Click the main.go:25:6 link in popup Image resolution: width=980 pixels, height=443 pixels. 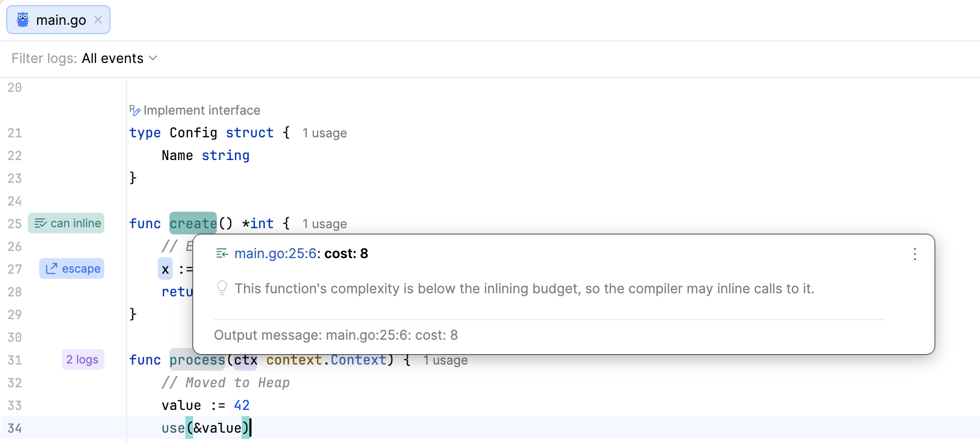pos(275,254)
